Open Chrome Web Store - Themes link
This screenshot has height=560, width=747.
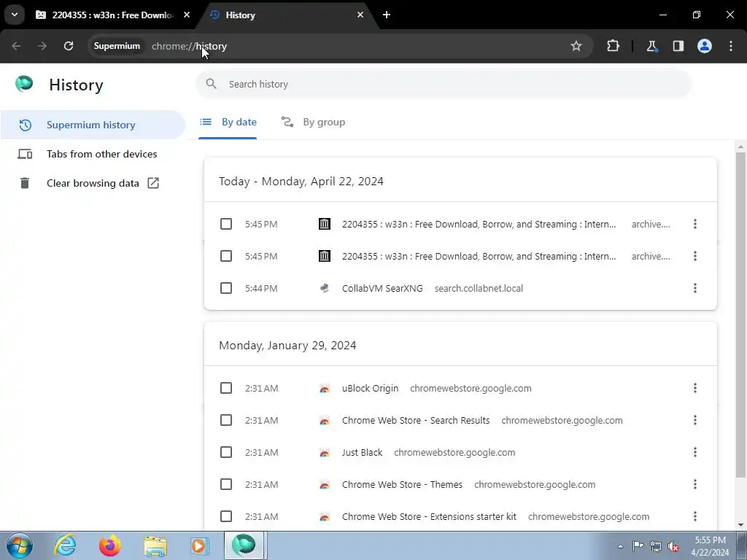(402, 484)
